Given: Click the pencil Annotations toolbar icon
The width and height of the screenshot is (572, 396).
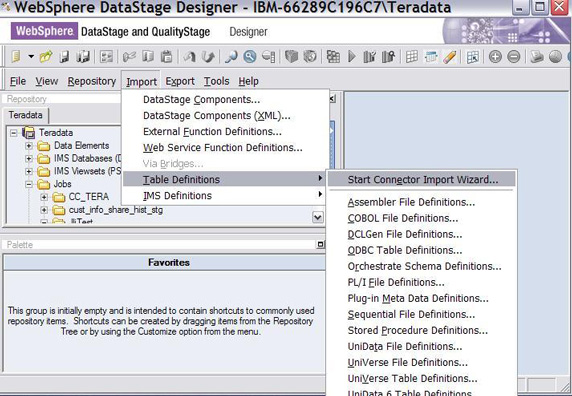Looking at the screenshot, I should 450,57.
